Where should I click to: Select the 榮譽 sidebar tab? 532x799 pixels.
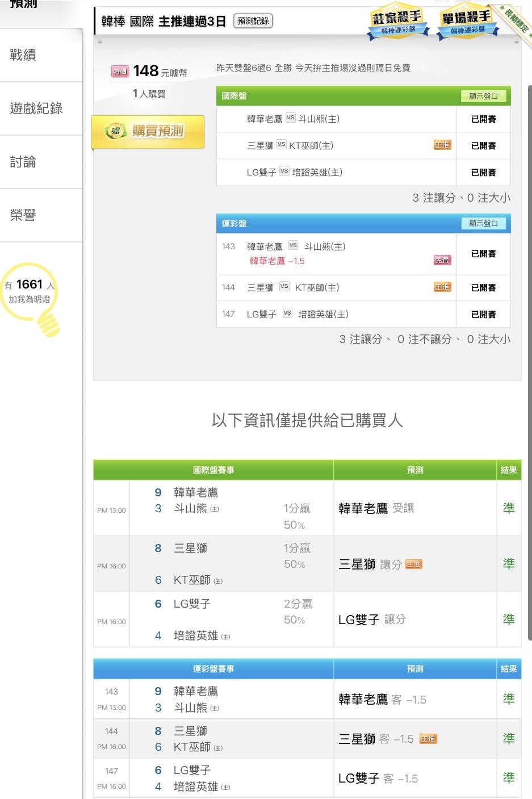(23, 215)
